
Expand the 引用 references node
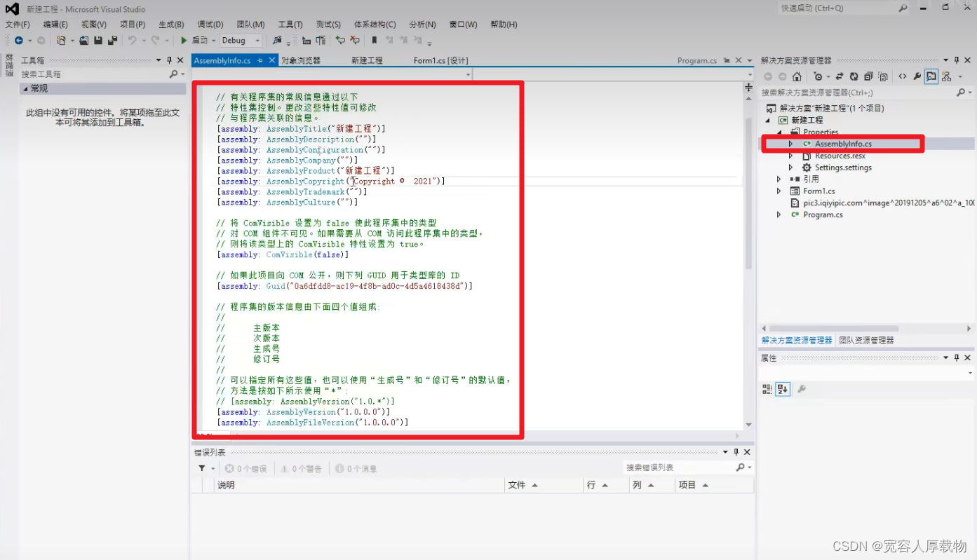[x=779, y=179]
